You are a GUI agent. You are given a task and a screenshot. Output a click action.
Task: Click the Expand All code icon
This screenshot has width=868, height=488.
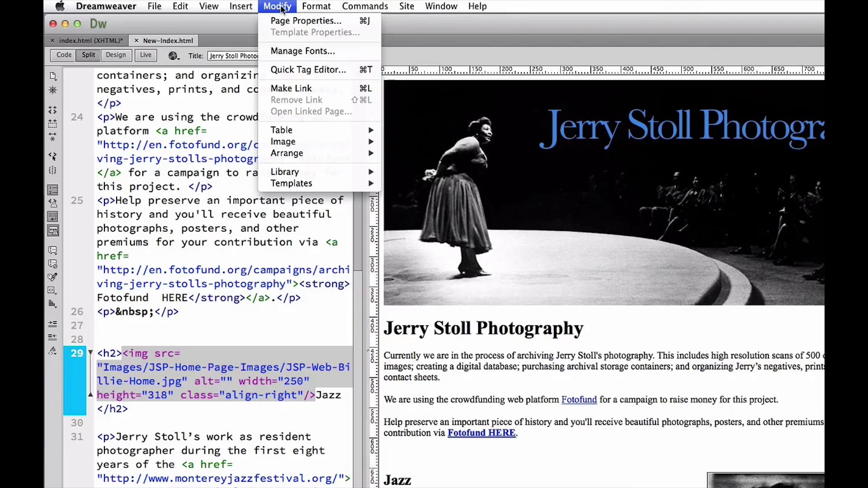(53, 136)
